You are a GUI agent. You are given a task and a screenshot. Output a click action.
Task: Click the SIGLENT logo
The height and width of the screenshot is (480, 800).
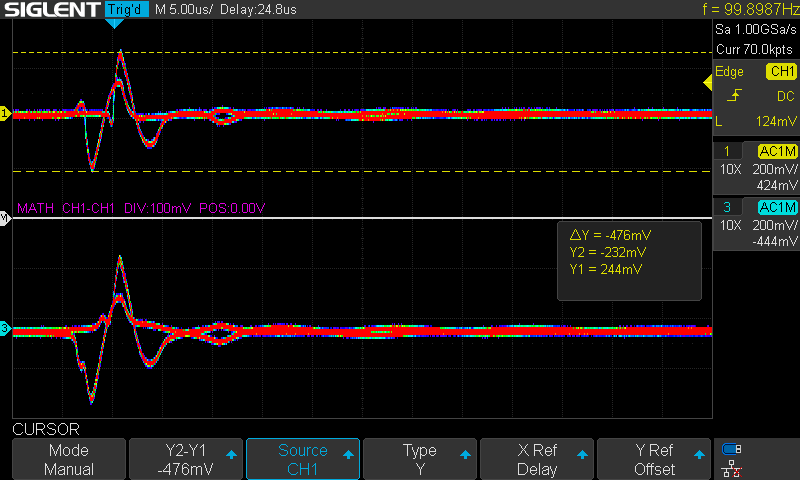pyautogui.click(x=52, y=10)
